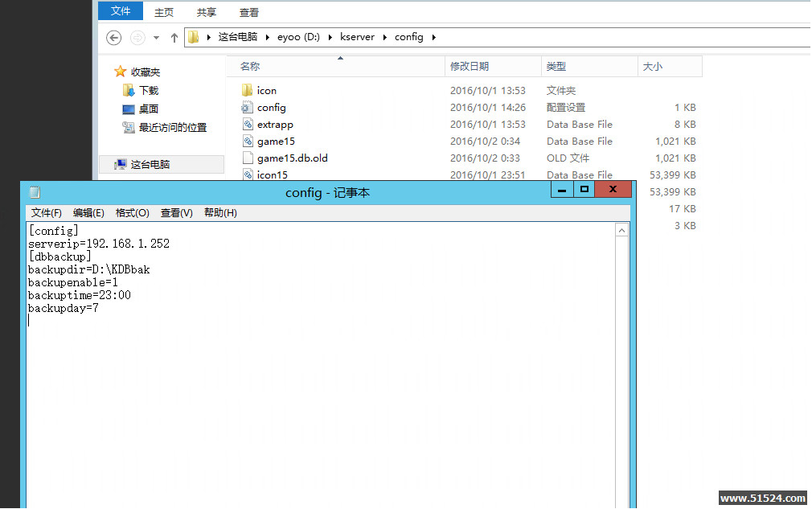This screenshot has width=812, height=509.
Task: Select 桌面 in the sidebar
Action: [148, 106]
